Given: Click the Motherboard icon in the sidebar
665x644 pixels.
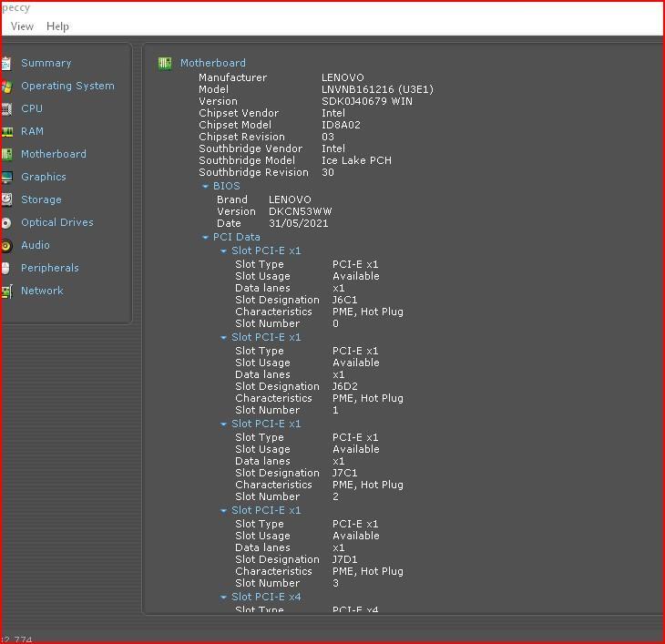Looking at the screenshot, I should (x=6, y=154).
